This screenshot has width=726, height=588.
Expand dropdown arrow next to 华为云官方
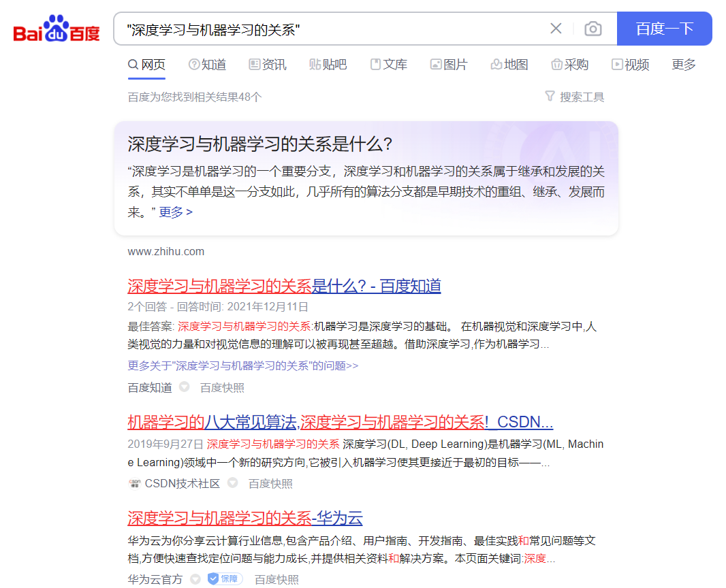pyautogui.click(x=195, y=578)
